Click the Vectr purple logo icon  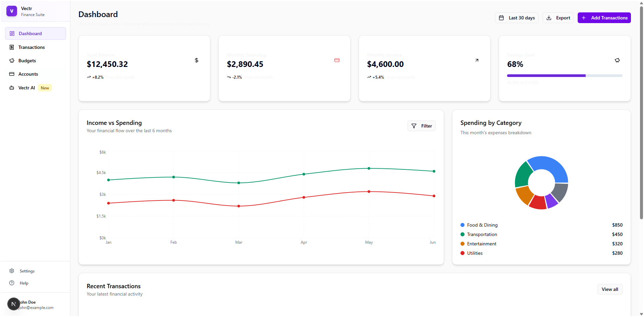(12, 11)
